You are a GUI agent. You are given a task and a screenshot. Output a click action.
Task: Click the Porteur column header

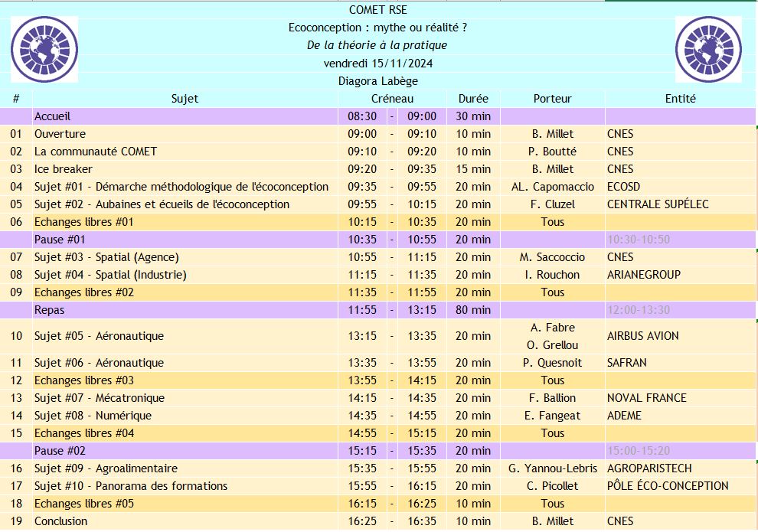(554, 98)
